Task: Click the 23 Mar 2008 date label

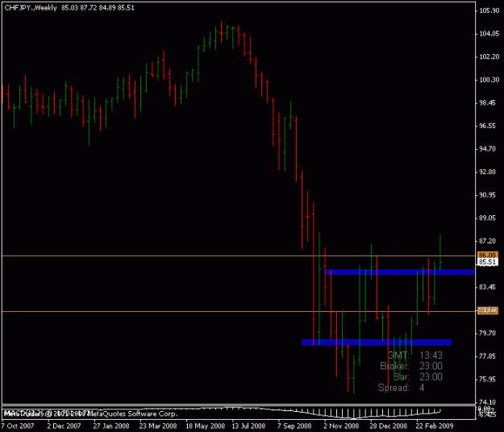Action: pos(158,426)
